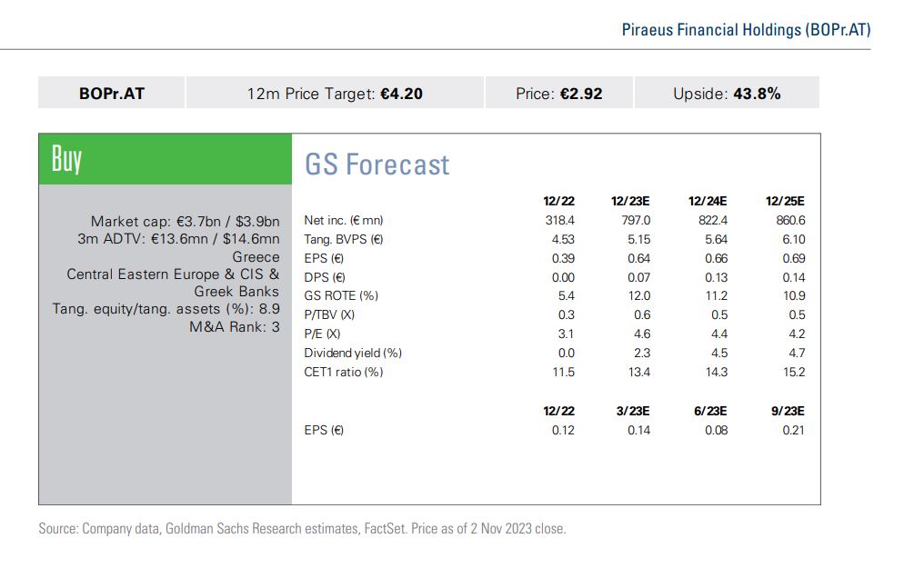This screenshot has height=568, width=924.
Task: Select the BOPr.AT ticker cell
Action: (111, 93)
